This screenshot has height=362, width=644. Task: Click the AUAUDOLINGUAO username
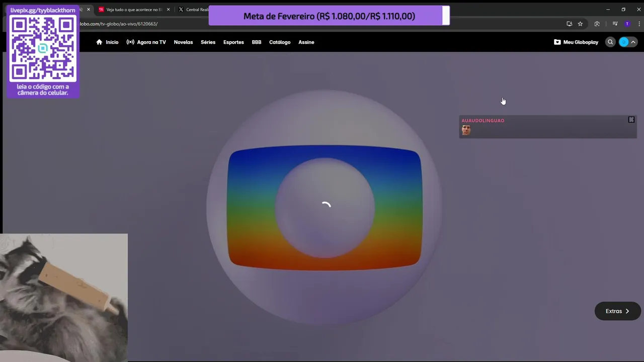[483, 121]
